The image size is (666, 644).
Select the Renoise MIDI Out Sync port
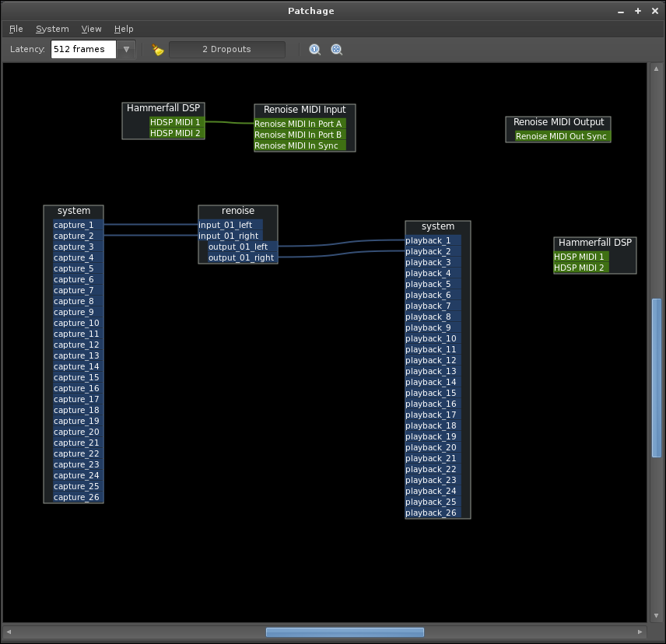pos(561,136)
